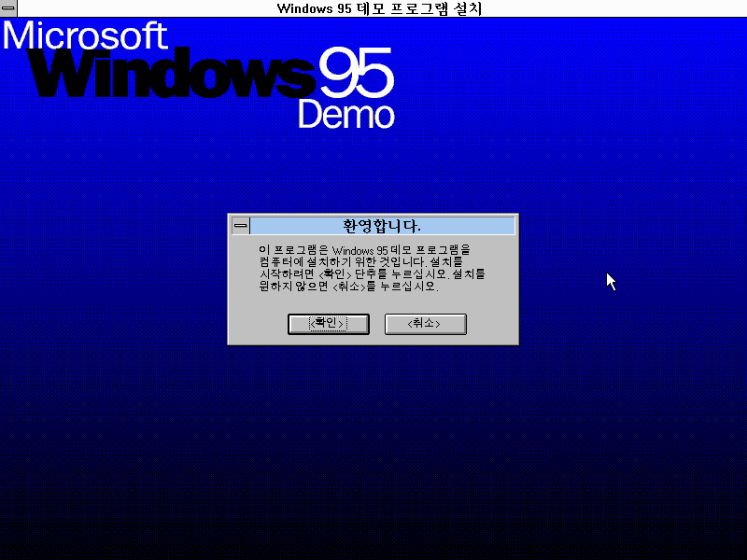Click the Windows 95 데모 프로그램 설치 title bar
This screenshot has width=747, height=560.
(381, 8)
